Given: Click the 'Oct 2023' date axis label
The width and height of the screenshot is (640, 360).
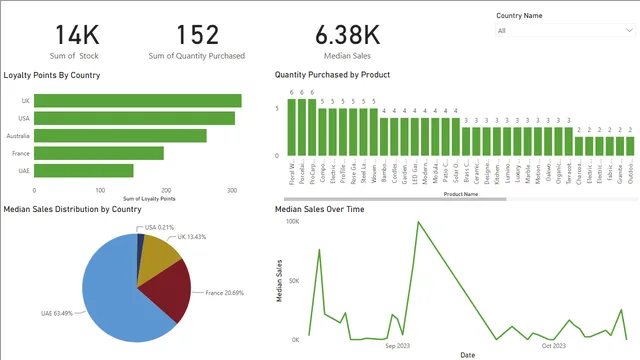Looking at the screenshot, I should coord(553,346).
